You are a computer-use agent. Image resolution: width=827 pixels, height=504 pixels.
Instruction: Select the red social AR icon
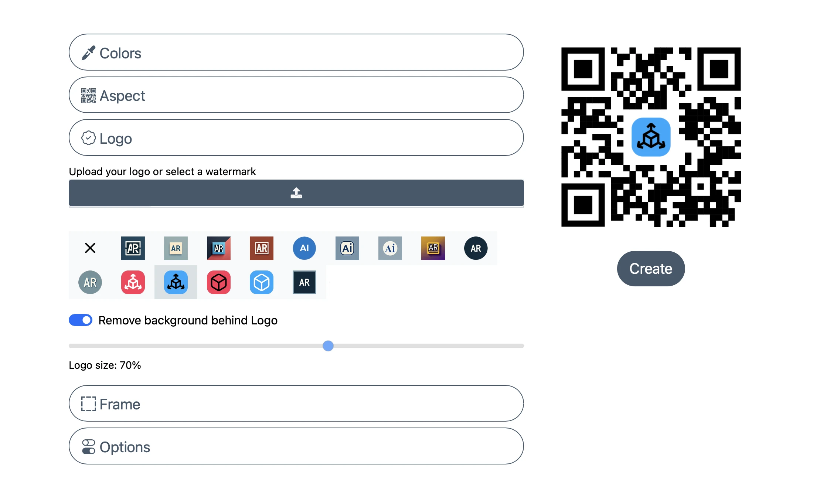[133, 282]
